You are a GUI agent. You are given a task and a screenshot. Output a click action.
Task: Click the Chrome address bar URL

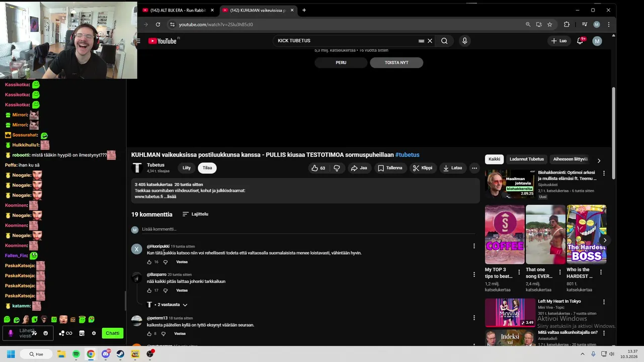click(216, 24)
